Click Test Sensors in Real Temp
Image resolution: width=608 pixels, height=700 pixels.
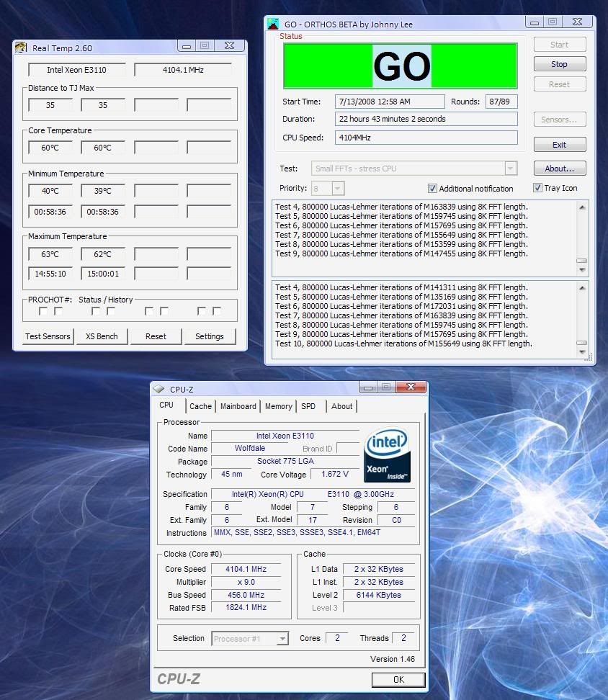point(48,336)
